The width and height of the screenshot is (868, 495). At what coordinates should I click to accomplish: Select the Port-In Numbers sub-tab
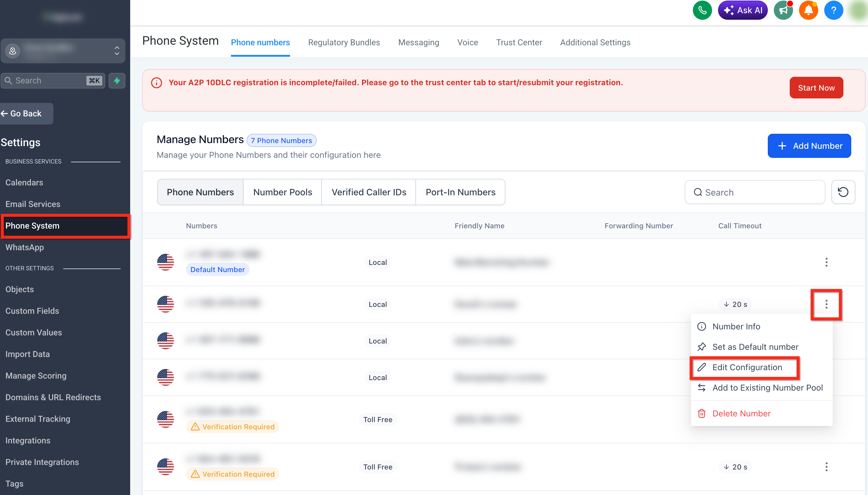tap(460, 192)
